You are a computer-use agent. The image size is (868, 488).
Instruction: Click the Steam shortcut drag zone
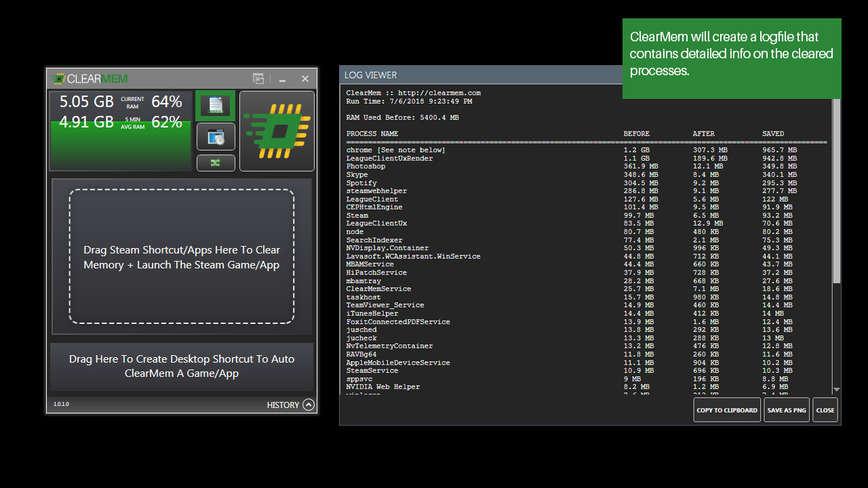click(181, 257)
